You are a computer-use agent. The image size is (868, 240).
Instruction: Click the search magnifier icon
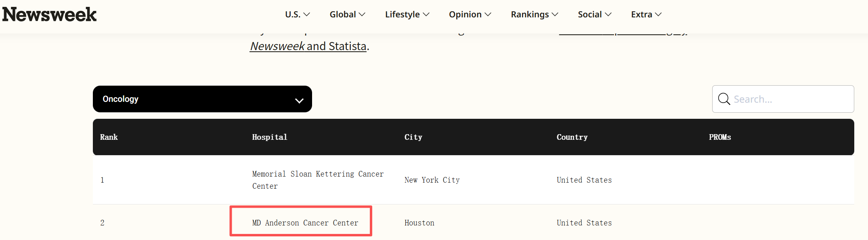pyautogui.click(x=724, y=99)
